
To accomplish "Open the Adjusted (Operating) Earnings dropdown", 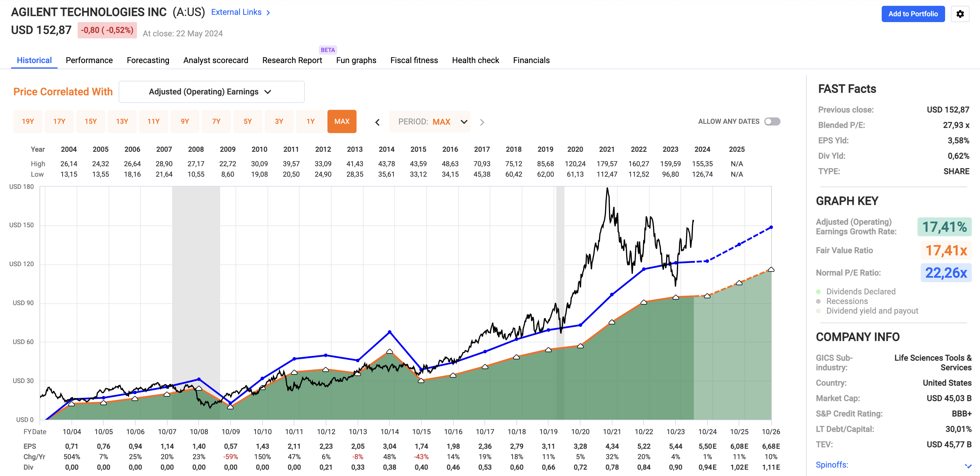I will [211, 92].
